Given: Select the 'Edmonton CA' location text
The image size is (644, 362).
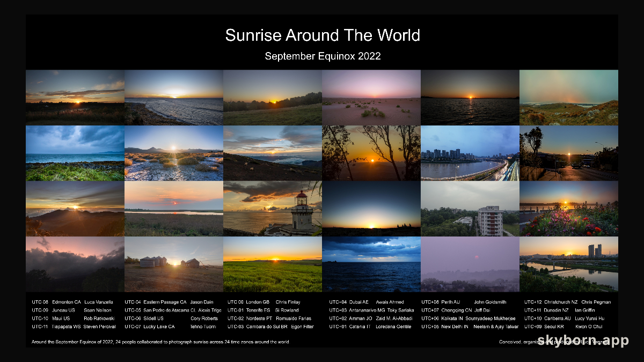Looking at the screenshot, I should point(67,302).
